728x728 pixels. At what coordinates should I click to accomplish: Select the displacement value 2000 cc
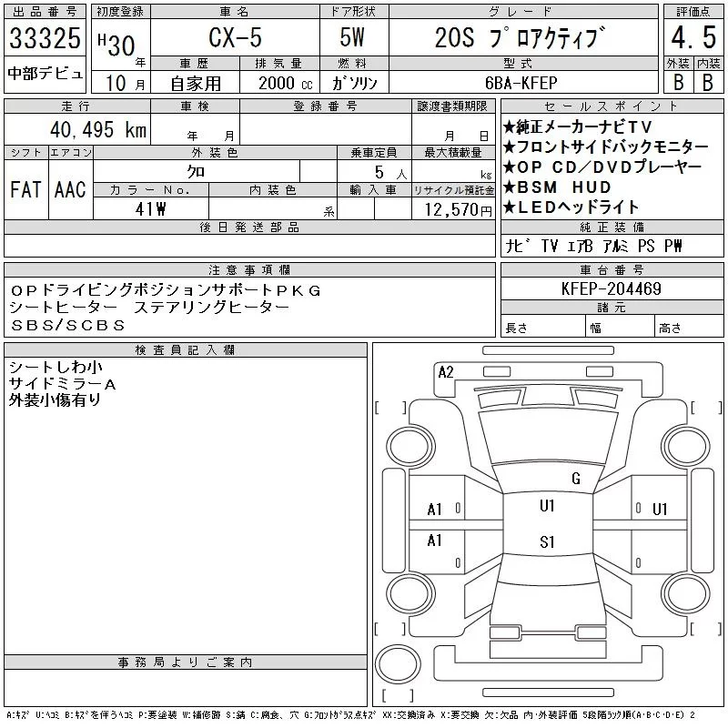click(x=286, y=84)
